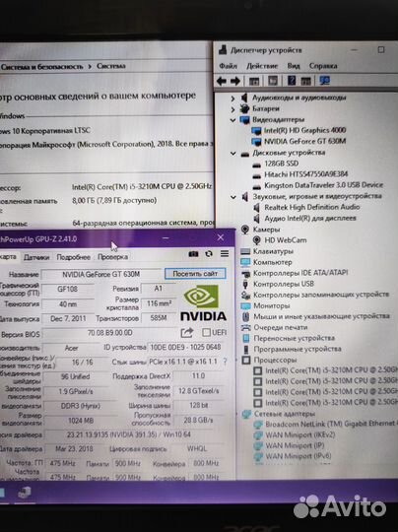Click the Система breadcrumb in Control Panel
The width and height of the screenshot is (398, 532).
click(x=111, y=66)
